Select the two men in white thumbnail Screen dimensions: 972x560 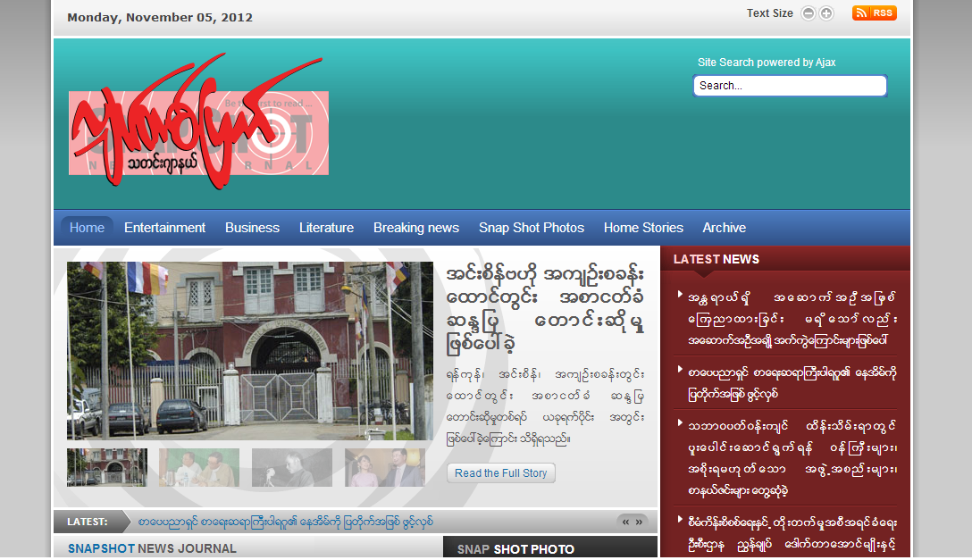tap(199, 467)
